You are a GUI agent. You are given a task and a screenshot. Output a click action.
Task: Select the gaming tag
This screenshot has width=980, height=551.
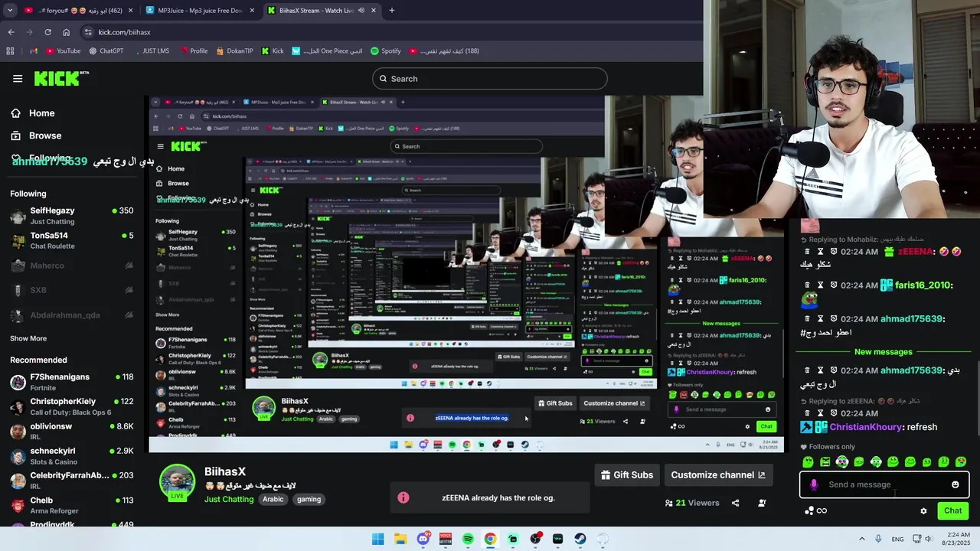[x=309, y=499]
